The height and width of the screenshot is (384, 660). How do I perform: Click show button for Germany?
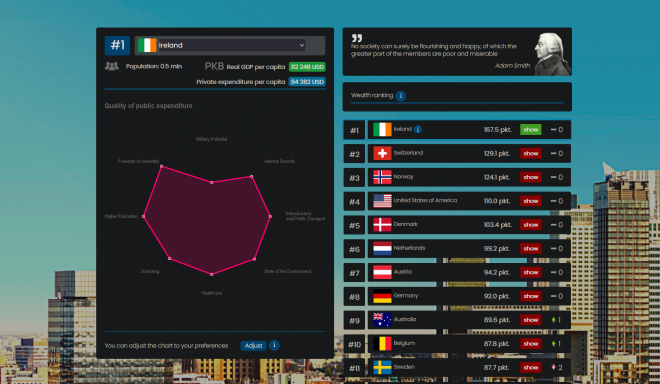(x=530, y=296)
